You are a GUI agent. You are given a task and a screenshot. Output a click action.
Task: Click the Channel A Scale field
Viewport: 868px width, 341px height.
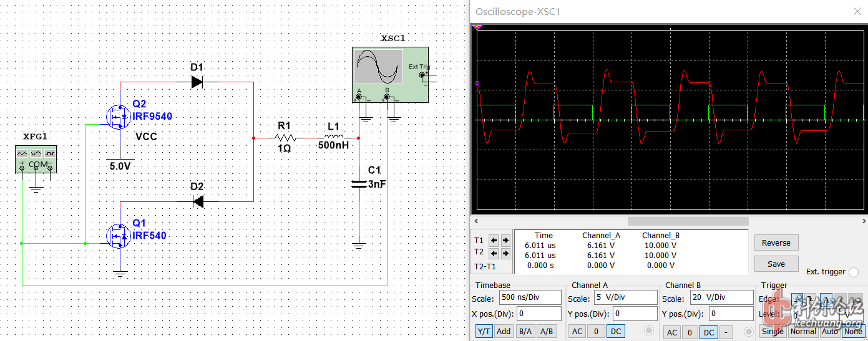[x=625, y=298]
